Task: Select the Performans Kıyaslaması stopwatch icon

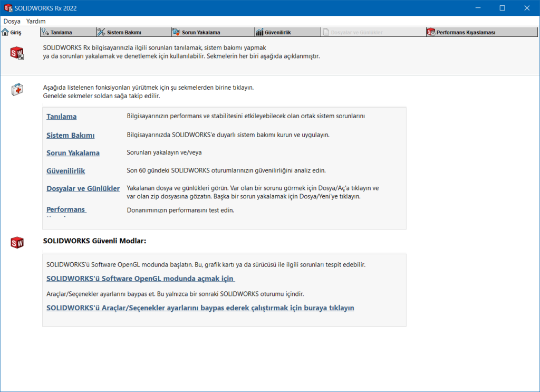Action: (431, 32)
